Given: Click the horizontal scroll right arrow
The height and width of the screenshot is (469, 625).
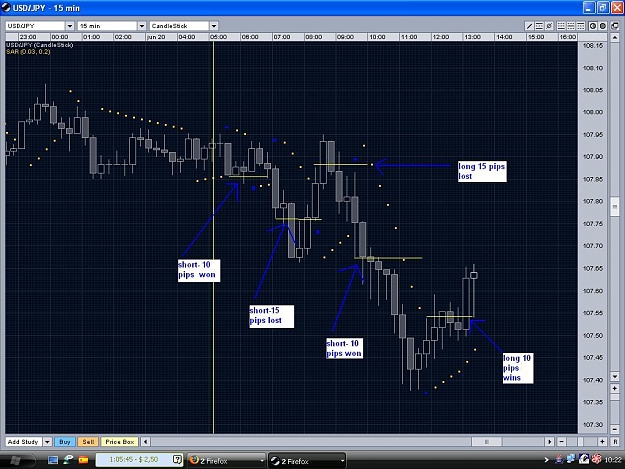Looking at the screenshot, I should pyautogui.click(x=550, y=442).
